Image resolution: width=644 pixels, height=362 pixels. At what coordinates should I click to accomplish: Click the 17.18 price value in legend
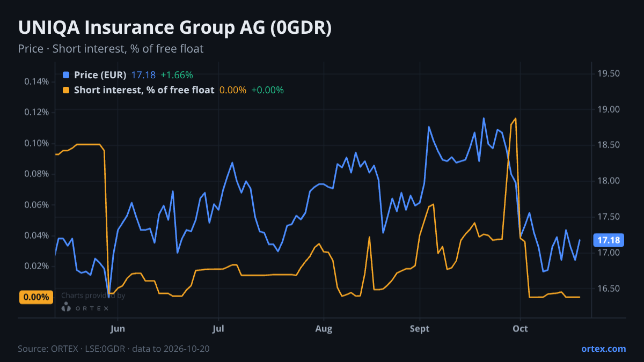click(143, 75)
